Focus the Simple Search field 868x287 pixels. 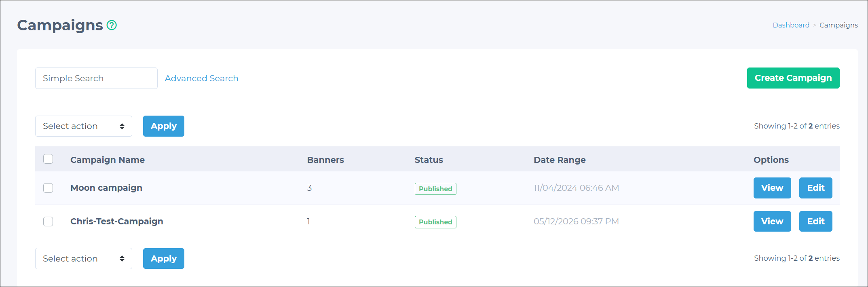pyautogui.click(x=96, y=78)
